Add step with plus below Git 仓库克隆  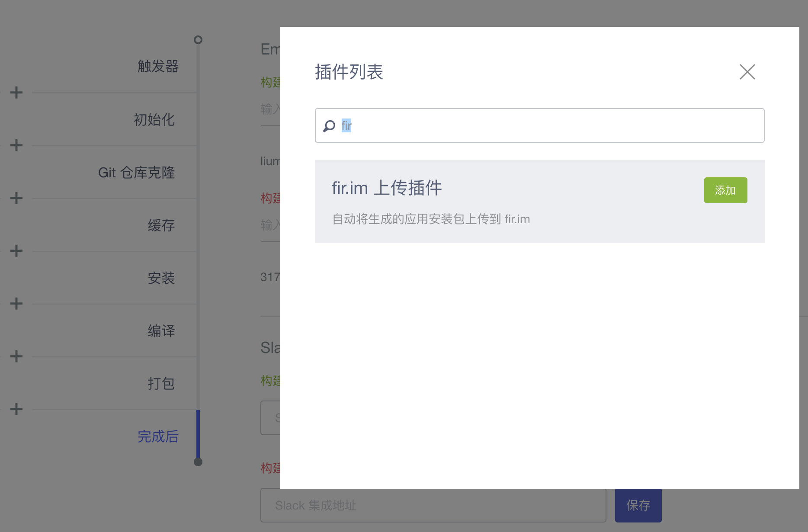click(x=16, y=198)
